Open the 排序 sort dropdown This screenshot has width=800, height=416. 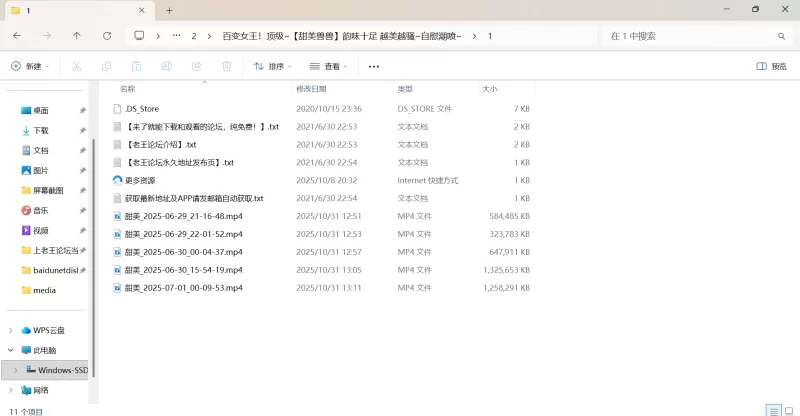[273, 66]
